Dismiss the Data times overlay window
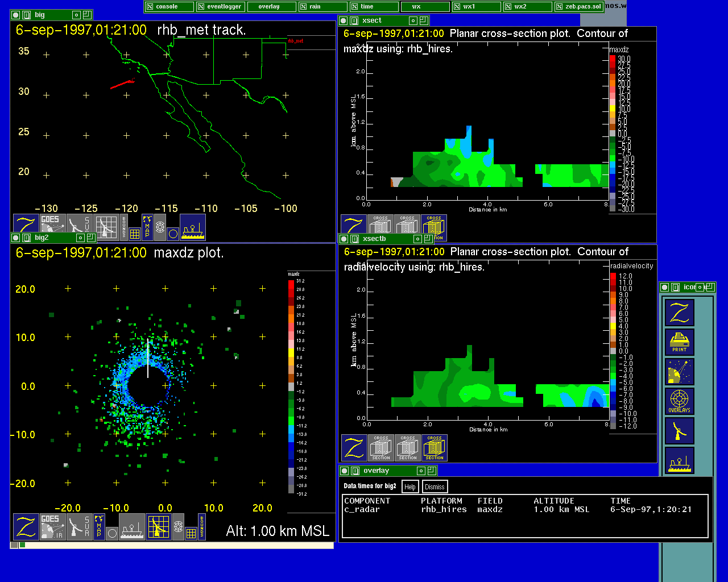The image size is (728, 582). point(435,487)
